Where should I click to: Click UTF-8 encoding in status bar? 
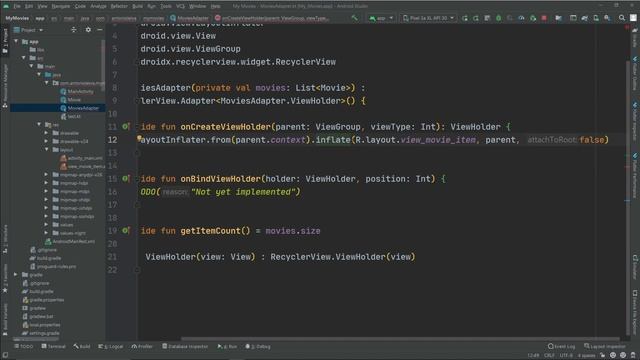point(566,356)
